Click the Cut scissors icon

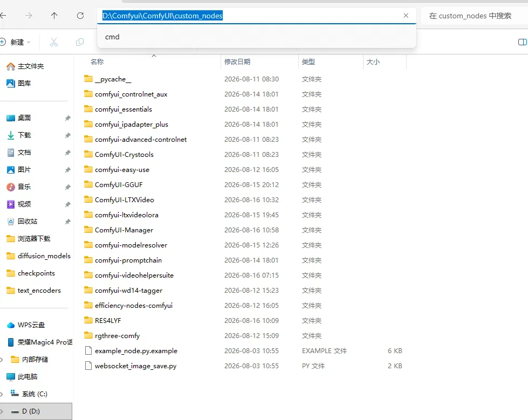[53, 42]
